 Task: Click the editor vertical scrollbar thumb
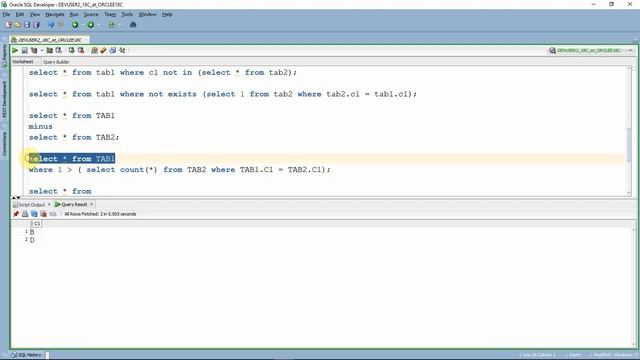pyautogui.click(x=629, y=145)
